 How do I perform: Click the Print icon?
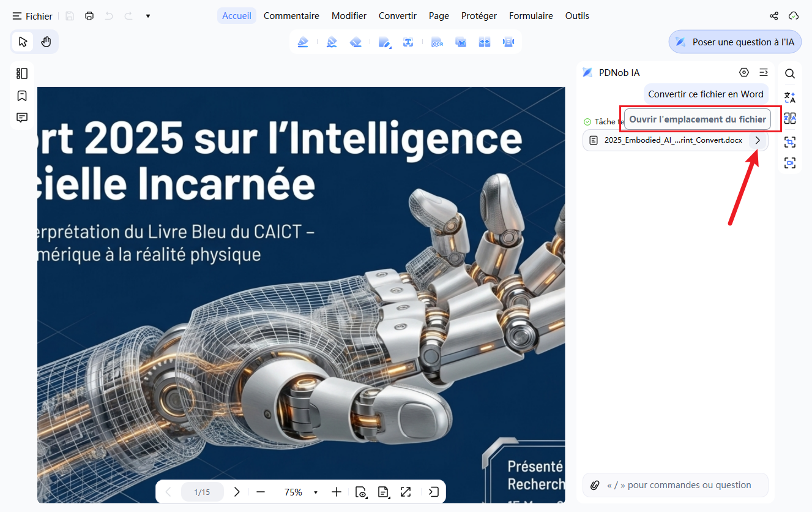coord(89,16)
